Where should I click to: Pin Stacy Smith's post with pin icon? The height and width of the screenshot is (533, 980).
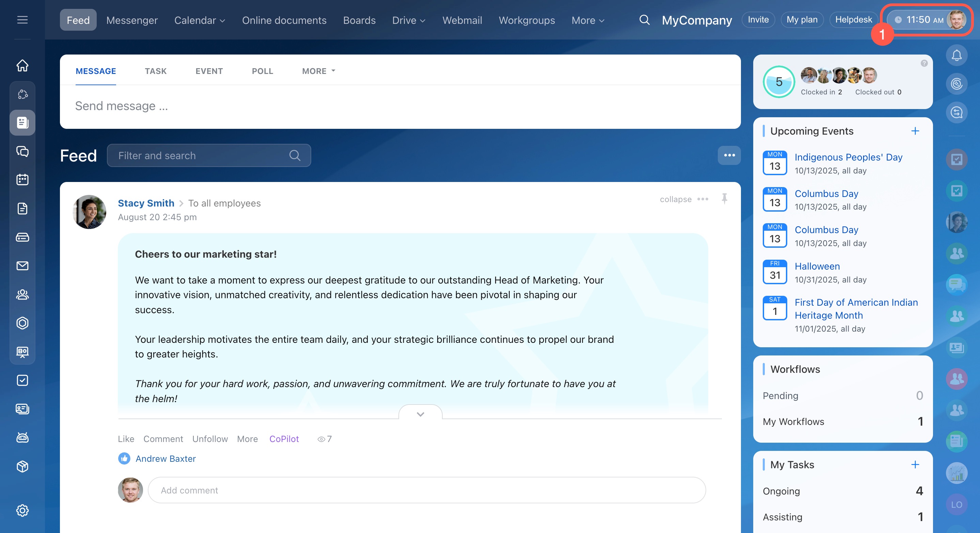coord(724,198)
